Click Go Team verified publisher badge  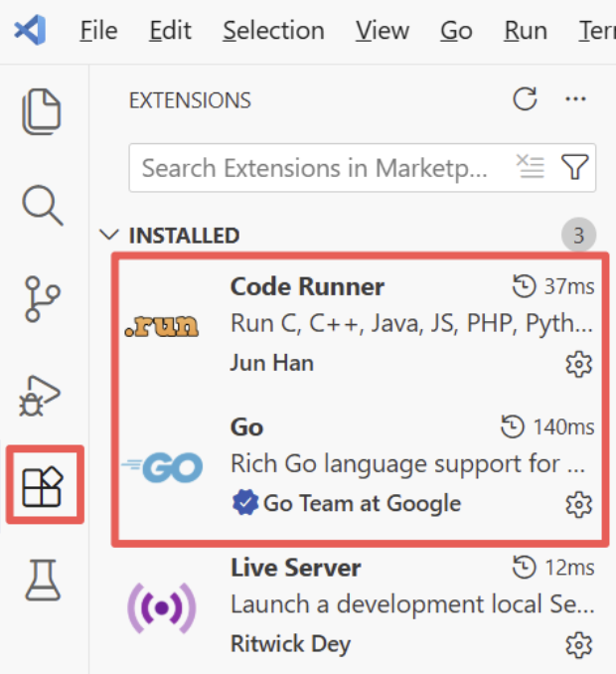coord(245,503)
